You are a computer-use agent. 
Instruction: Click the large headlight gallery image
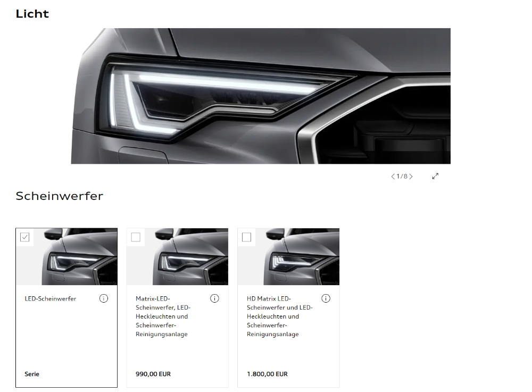(261, 96)
